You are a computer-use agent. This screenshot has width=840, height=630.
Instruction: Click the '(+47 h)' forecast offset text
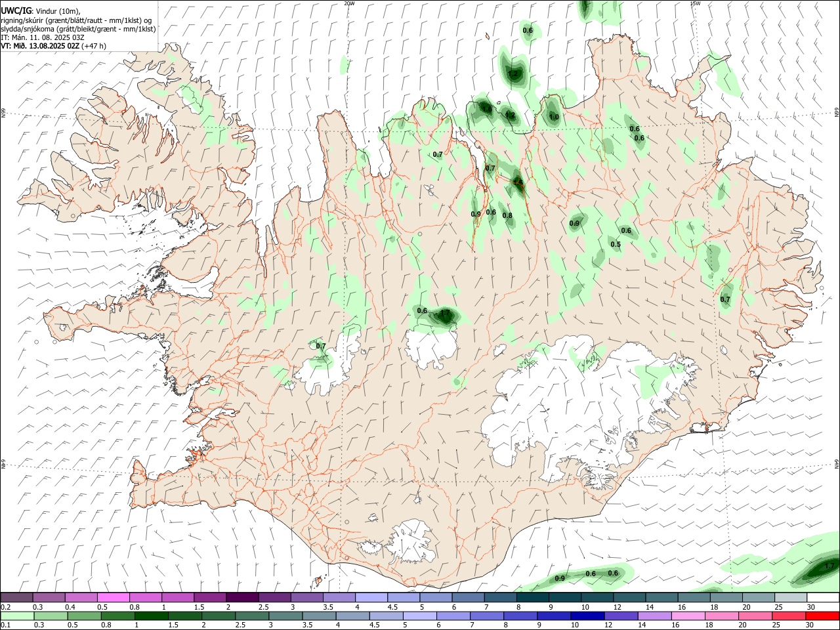(94, 46)
